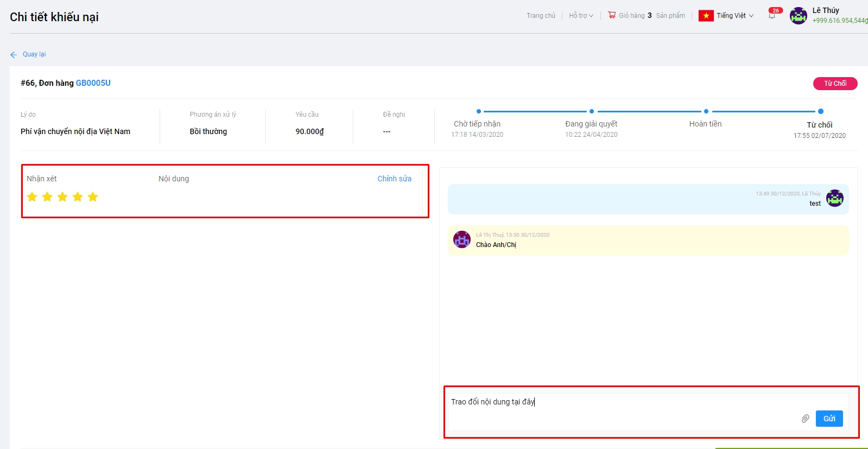Click Chỉnh sửa to edit review

(x=394, y=179)
